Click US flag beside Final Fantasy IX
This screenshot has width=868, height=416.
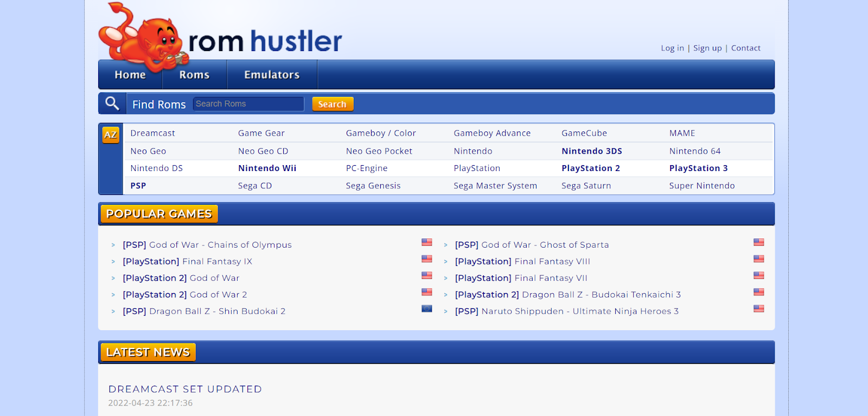coord(427,259)
